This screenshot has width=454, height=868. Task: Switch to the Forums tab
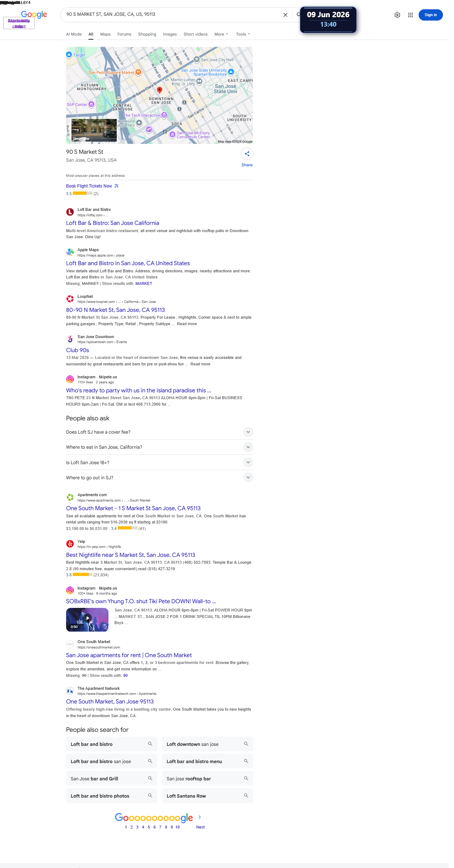pos(124,34)
